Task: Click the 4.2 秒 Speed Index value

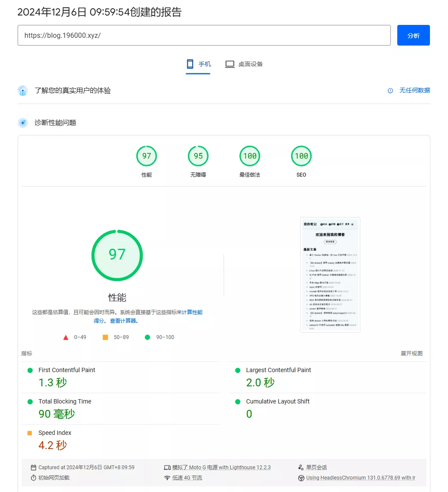Action: pos(53,445)
